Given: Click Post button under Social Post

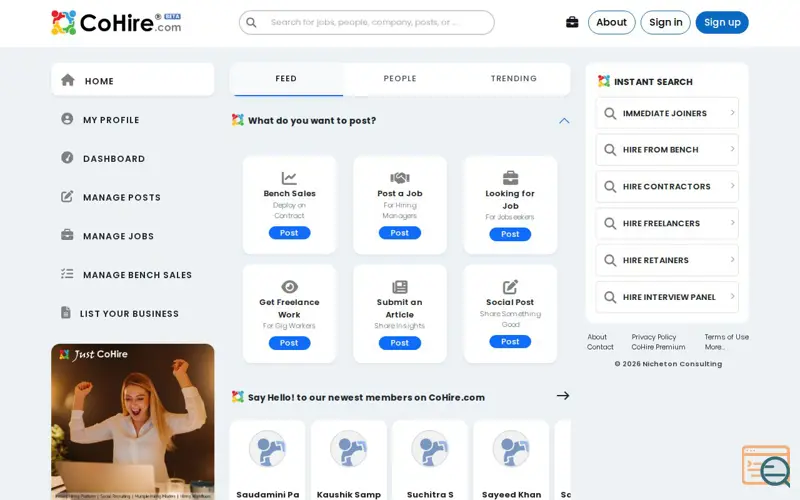Looking at the screenshot, I should click(x=510, y=342).
